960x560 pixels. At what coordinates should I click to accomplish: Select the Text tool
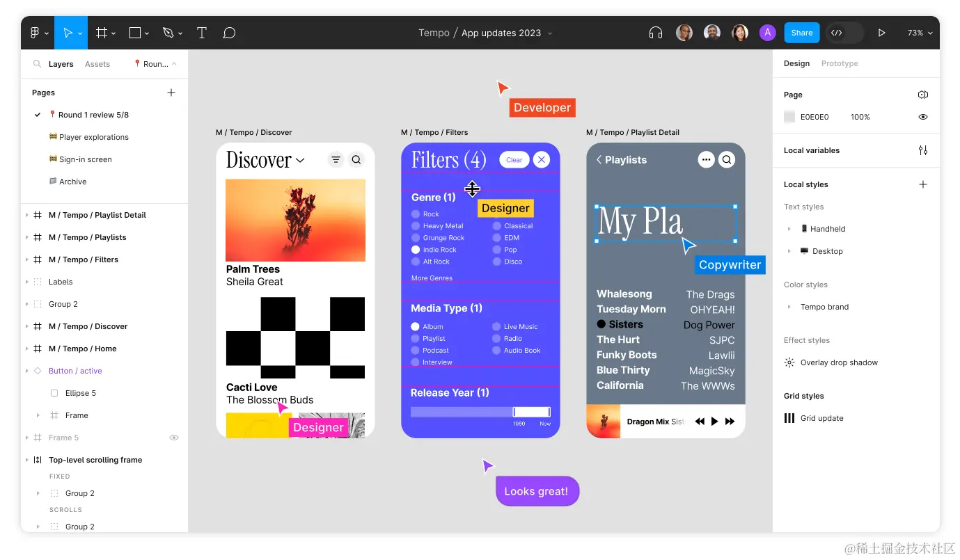coord(202,33)
